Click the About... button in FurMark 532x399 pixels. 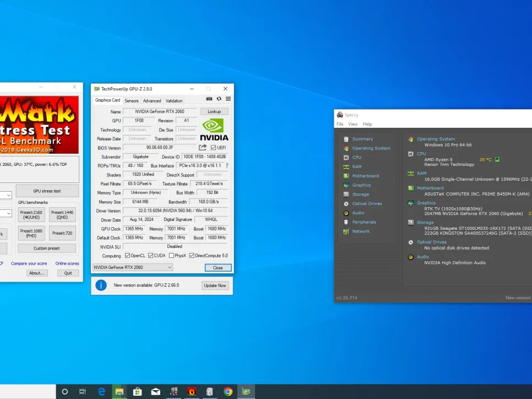tap(37, 273)
